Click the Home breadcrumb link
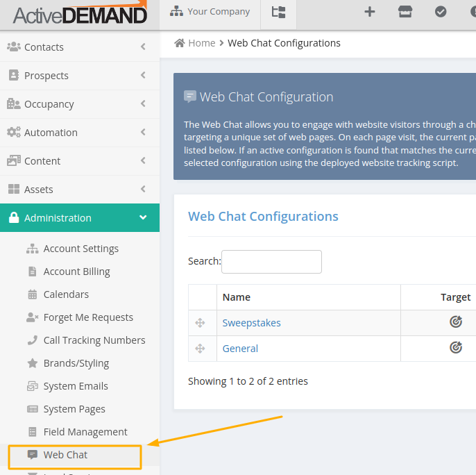The image size is (476, 475). click(x=201, y=43)
